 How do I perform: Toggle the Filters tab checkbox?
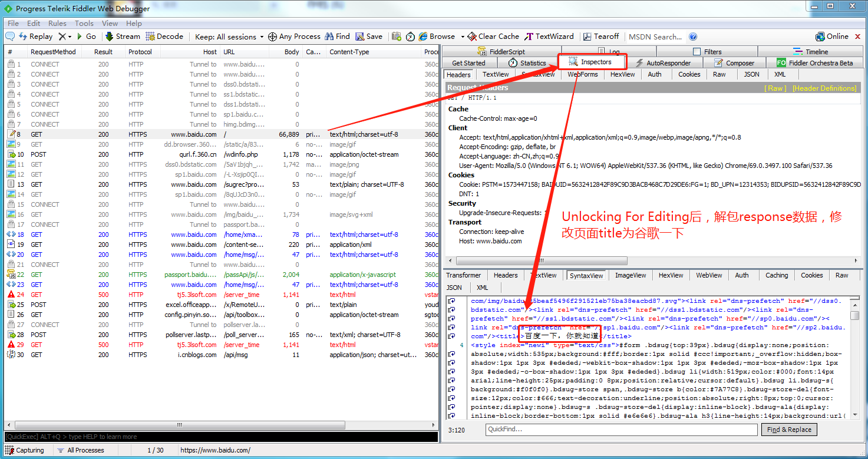pyautogui.click(x=697, y=52)
